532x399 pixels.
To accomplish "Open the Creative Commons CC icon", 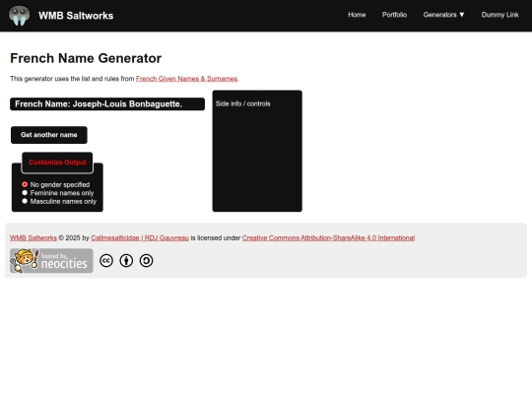I will [106, 260].
